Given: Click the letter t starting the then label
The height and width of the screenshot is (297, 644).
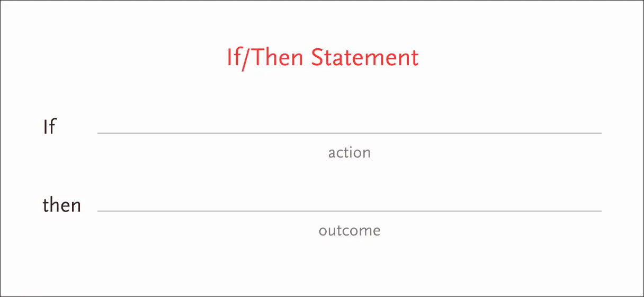Looking at the screenshot, I should [46, 205].
